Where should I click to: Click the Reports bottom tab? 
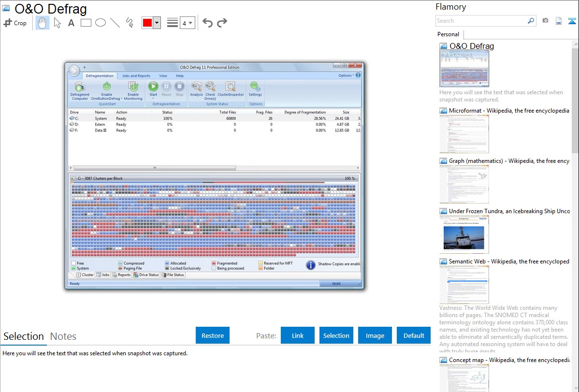121,275
